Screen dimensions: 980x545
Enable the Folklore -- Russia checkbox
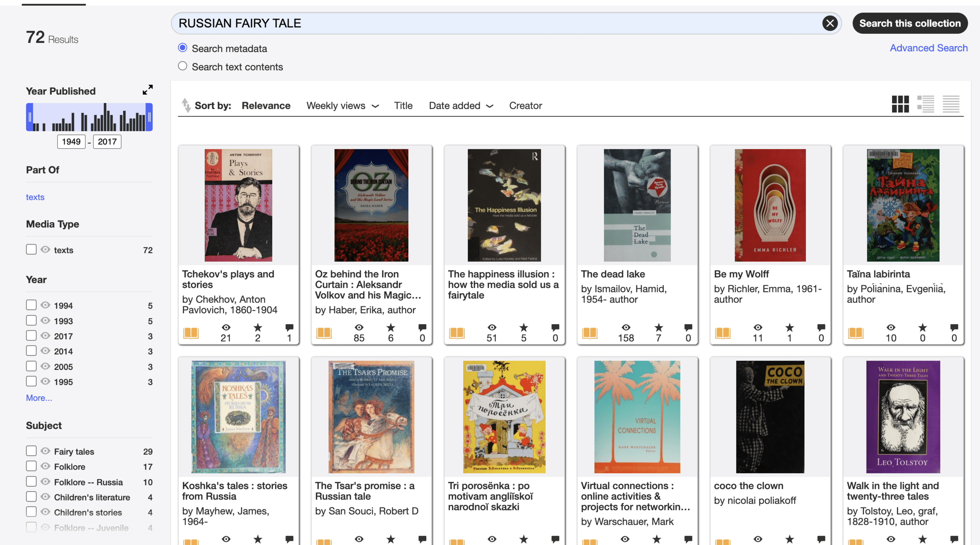pyautogui.click(x=31, y=482)
